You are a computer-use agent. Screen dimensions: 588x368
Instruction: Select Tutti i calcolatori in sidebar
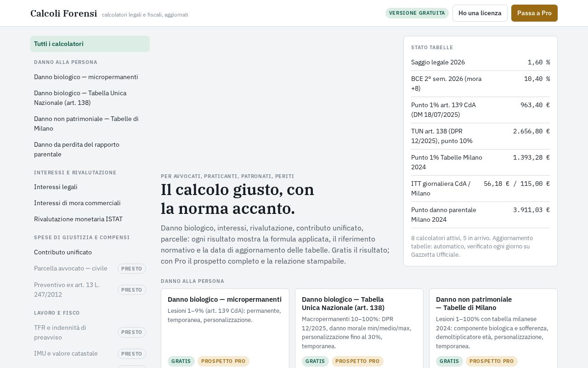click(x=90, y=44)
